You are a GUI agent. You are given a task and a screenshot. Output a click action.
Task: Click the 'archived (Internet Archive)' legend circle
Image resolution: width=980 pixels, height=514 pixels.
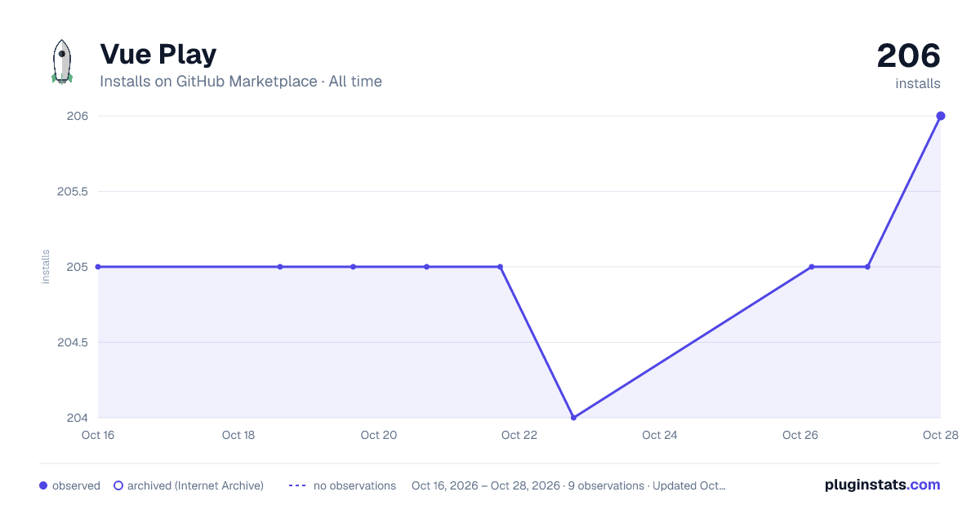click(x=118, y=485)
